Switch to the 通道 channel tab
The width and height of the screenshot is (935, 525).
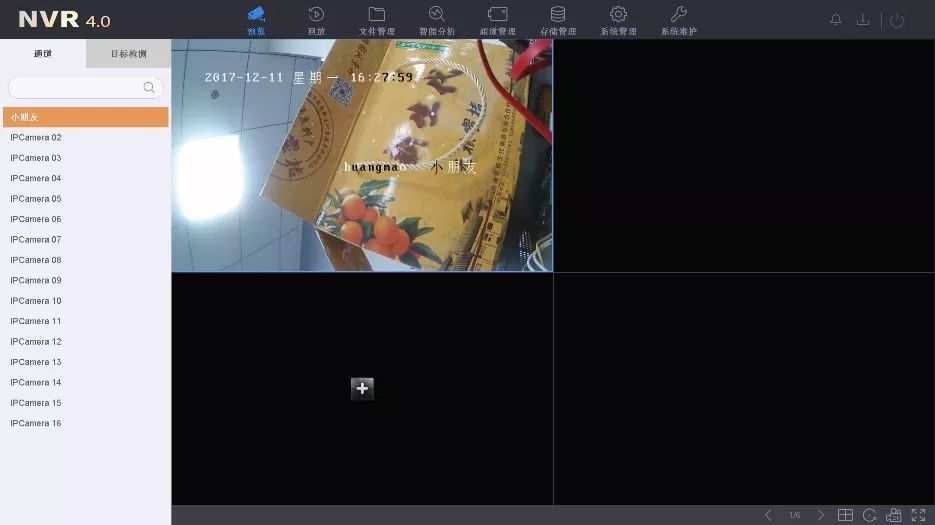(x=43, y=54)
